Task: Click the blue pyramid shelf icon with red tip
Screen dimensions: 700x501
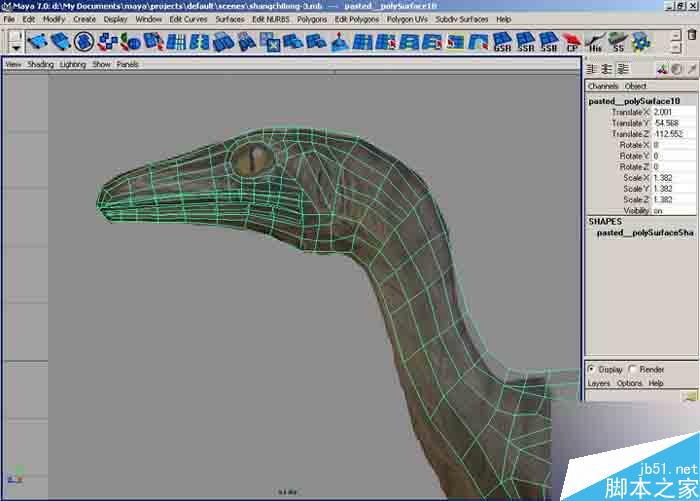Action: coord(340,42)
